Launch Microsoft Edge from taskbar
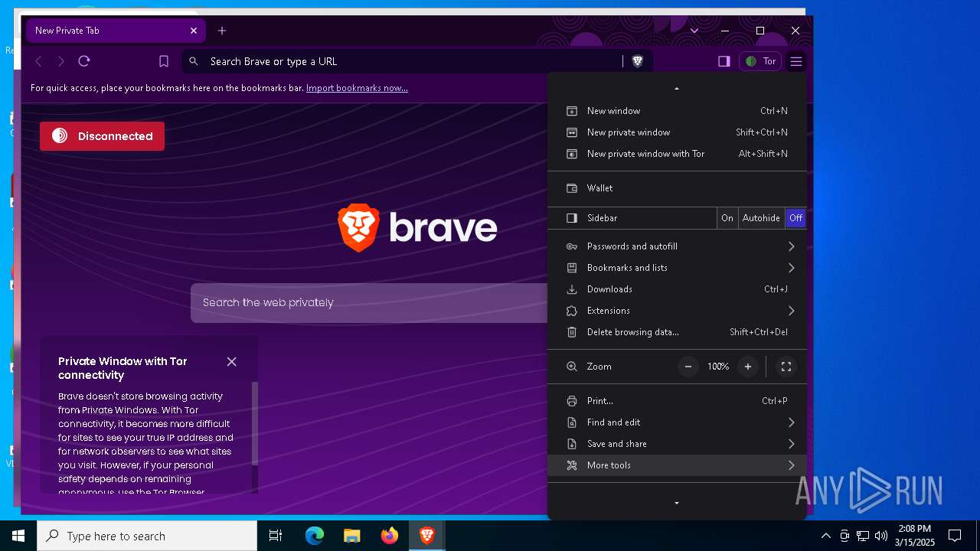The image size is (980, 551). [x=315, y=536]
